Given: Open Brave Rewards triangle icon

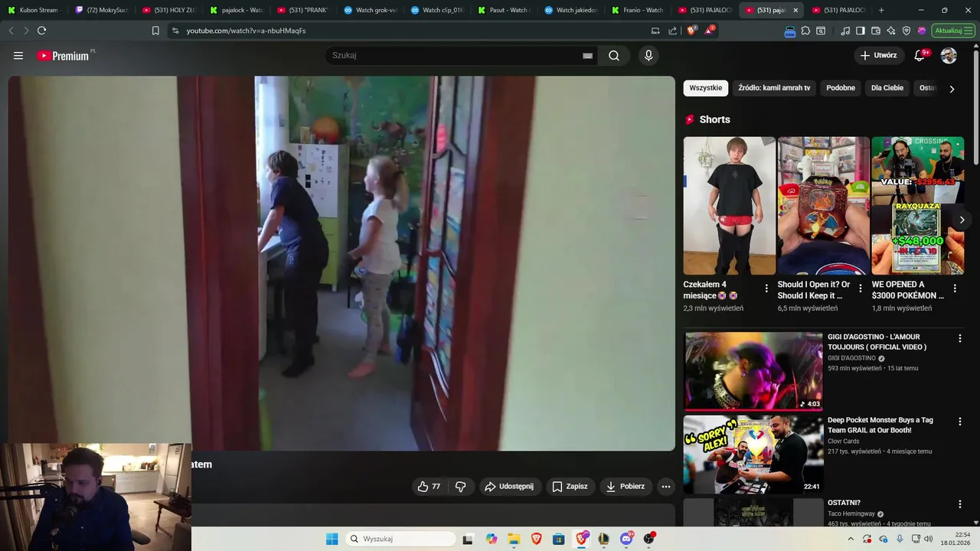Looking at the screenshot, I should point(710,30).
